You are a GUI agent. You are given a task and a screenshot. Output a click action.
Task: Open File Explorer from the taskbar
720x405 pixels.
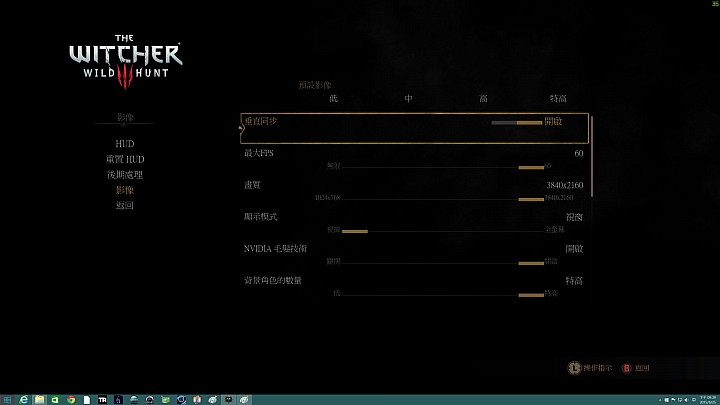coord(39,400)
